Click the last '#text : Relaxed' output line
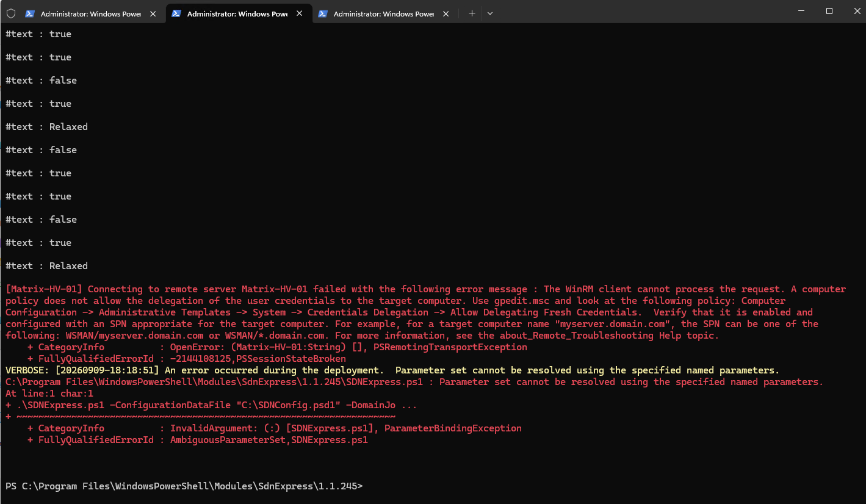This screenshot has height=504, width=866. 46,266
